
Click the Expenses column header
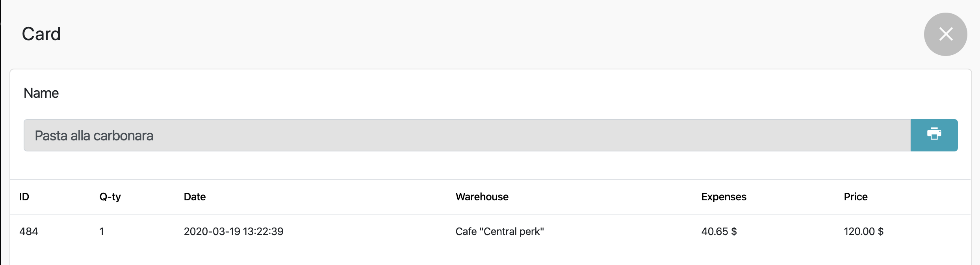pos(724,197)
